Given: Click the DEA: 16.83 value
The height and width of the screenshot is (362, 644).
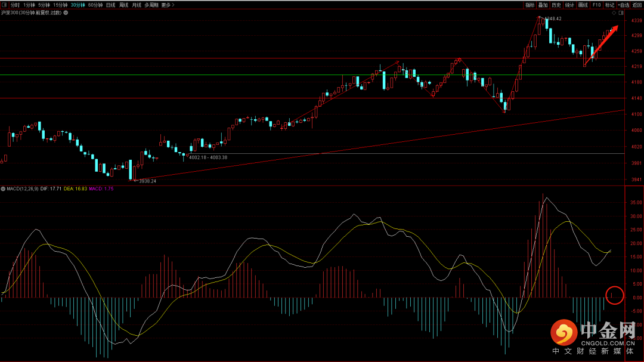Looking at the screenshot, I should [x=75, y=188].
